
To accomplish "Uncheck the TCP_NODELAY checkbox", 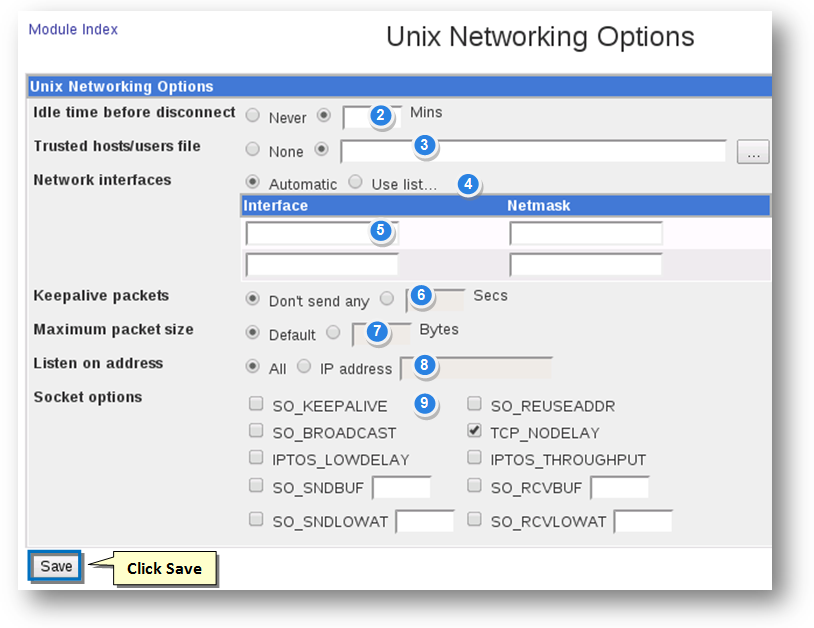I will tap(474, 432).
